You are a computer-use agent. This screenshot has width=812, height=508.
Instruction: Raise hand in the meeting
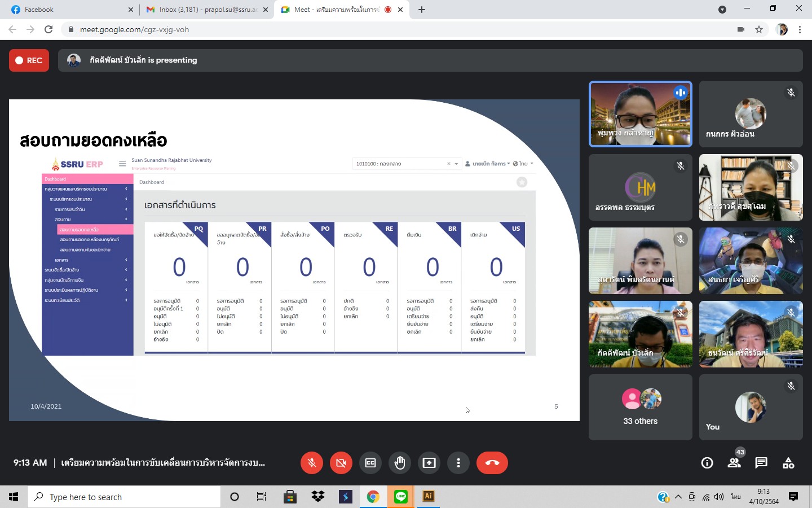pos(400,463)
